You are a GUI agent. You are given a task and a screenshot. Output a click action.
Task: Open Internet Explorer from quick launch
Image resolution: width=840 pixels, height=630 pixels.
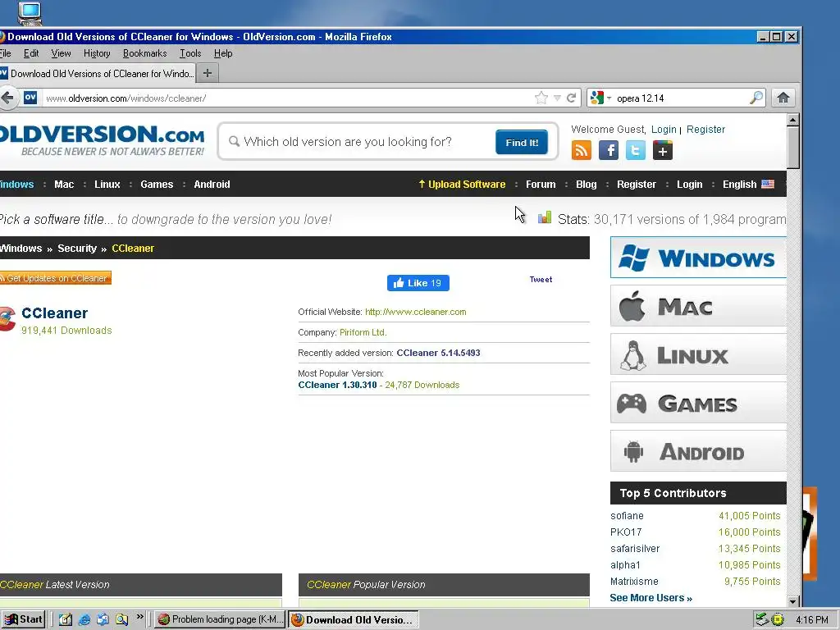pos(84,620)
